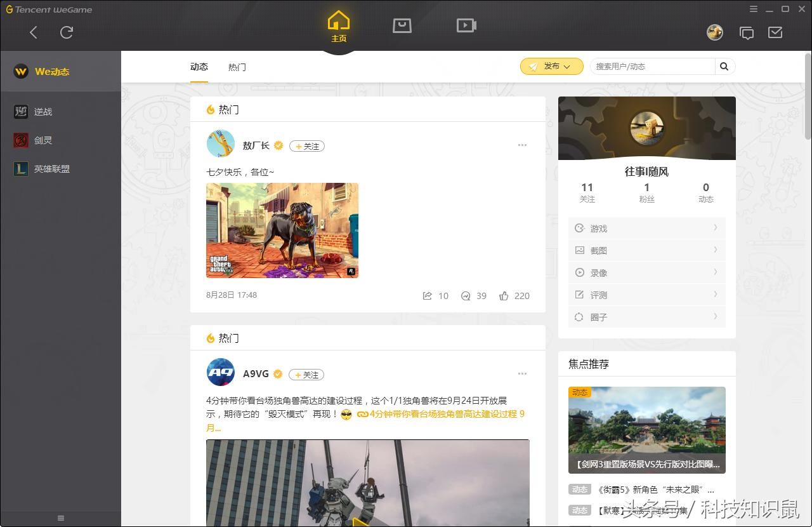Image resolution: width=812 pixels, height=527 pixels.
Task: Follow A9VG using the 关注 button
Action: (306, 375)
